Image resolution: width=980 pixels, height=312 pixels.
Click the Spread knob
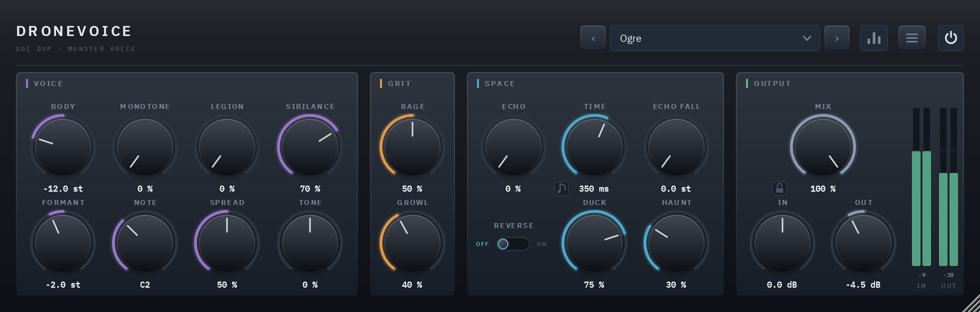pyautogui.click(x=227, y=243)
